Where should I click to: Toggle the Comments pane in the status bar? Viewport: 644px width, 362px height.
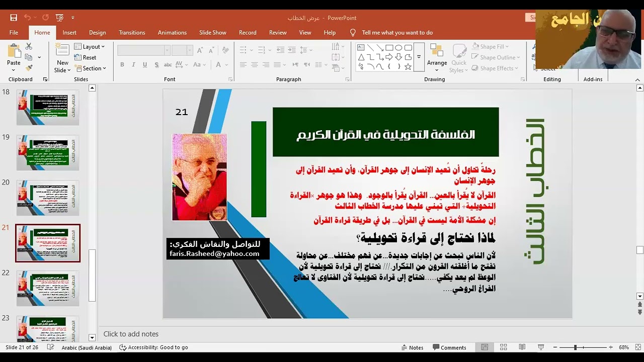pos(449,347)
